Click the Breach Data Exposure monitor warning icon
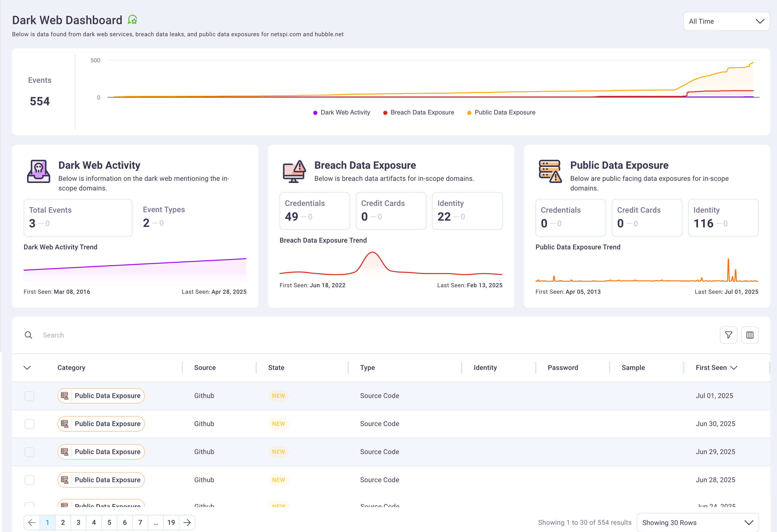 pos(294,171)
